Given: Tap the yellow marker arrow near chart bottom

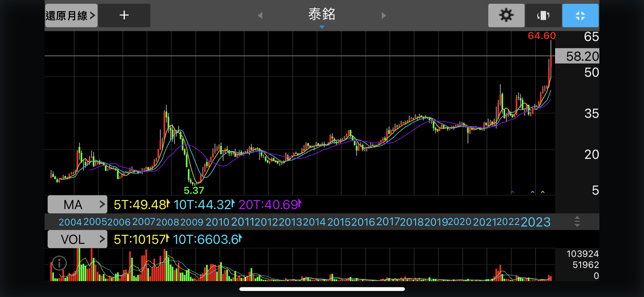Looking at the screenshot, I should pyautogui.click(x=543, y=192).
